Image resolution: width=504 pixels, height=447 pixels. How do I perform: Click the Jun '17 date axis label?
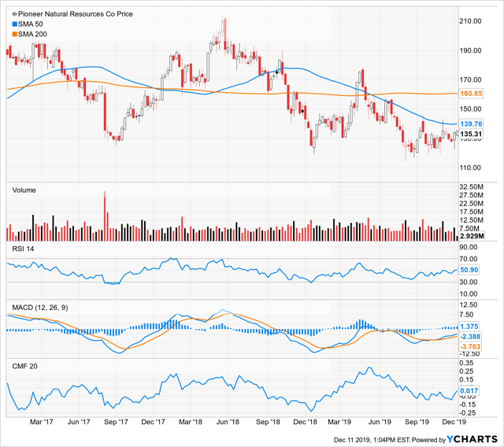[79, 422]
